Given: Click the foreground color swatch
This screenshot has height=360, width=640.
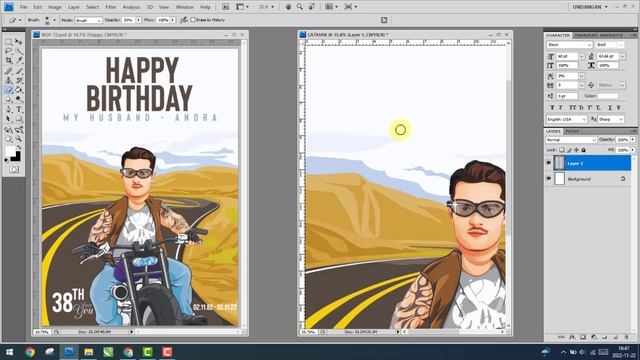Looking at the screenshot, I should [x=10, y=151].
